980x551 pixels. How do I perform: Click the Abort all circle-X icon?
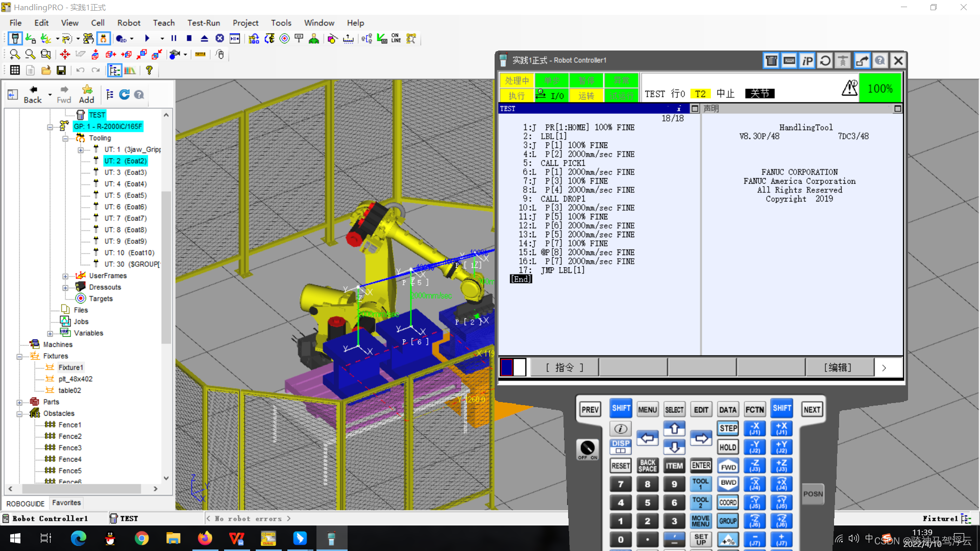(219, 38)
